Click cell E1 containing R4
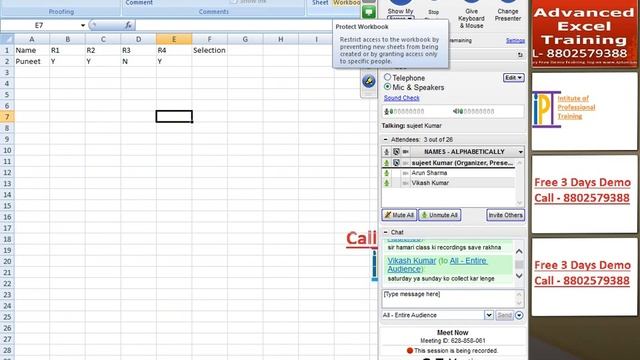The image size is (640, 360). [174, 50]
